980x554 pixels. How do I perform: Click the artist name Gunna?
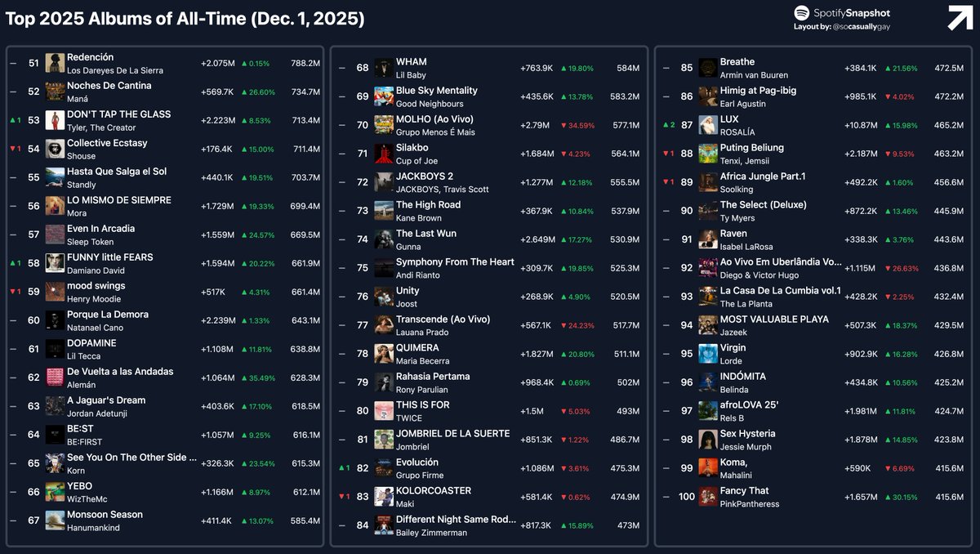tap(408, 247)
